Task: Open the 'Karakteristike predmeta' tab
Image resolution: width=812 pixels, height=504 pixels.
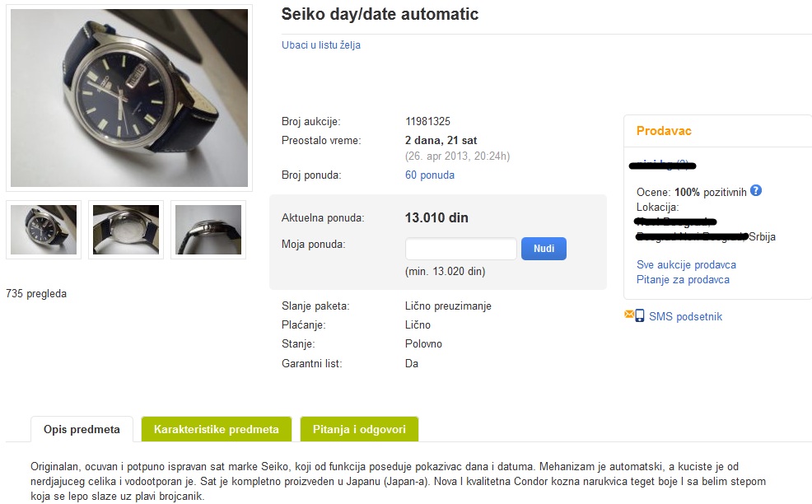Action: click(x=217, y=429)
